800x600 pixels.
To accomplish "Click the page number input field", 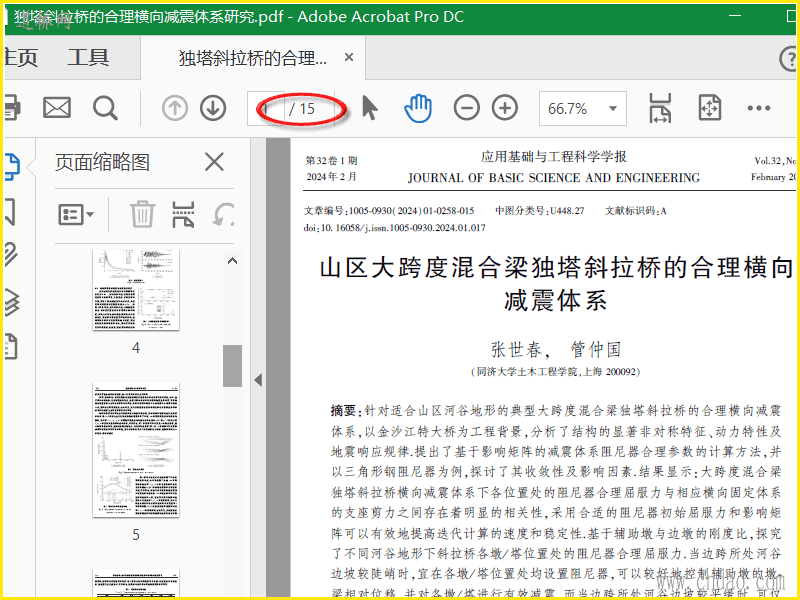I will 265,108.
